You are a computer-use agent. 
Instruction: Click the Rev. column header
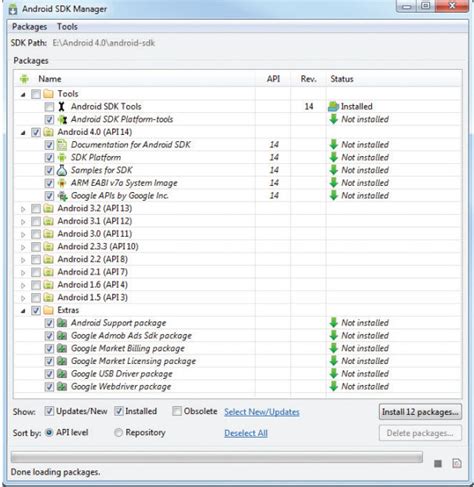click(308, 79)
